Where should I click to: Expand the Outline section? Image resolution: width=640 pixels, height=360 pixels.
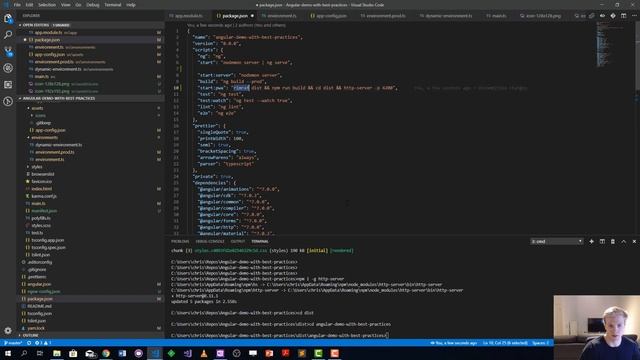[30, 336]
